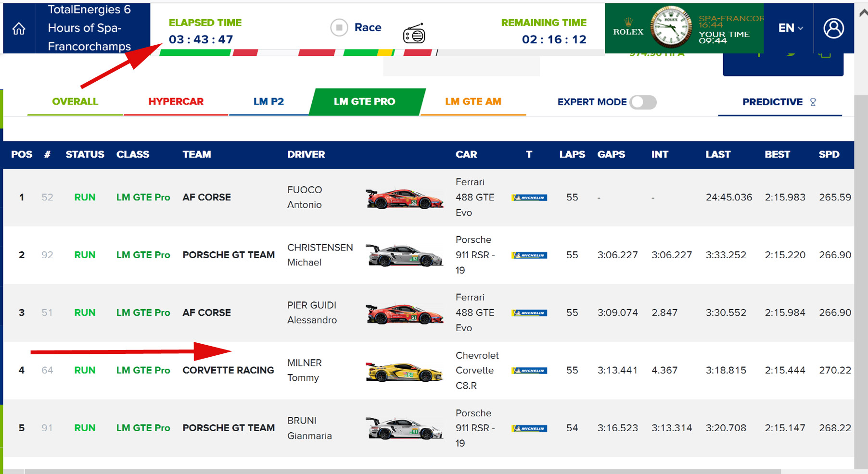This screenshot has width=868, height=474.
Task: Open the user account profile icon
Action: pos(833,28)
